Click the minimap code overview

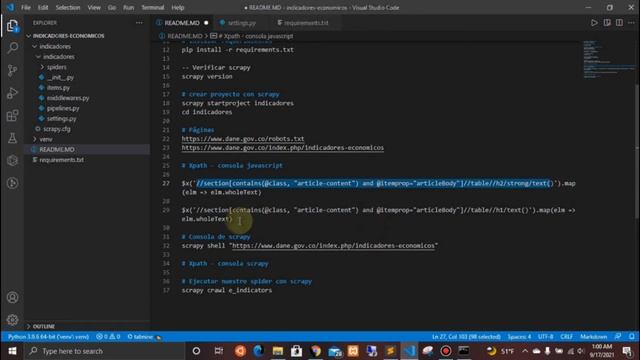tap(608, 59)
